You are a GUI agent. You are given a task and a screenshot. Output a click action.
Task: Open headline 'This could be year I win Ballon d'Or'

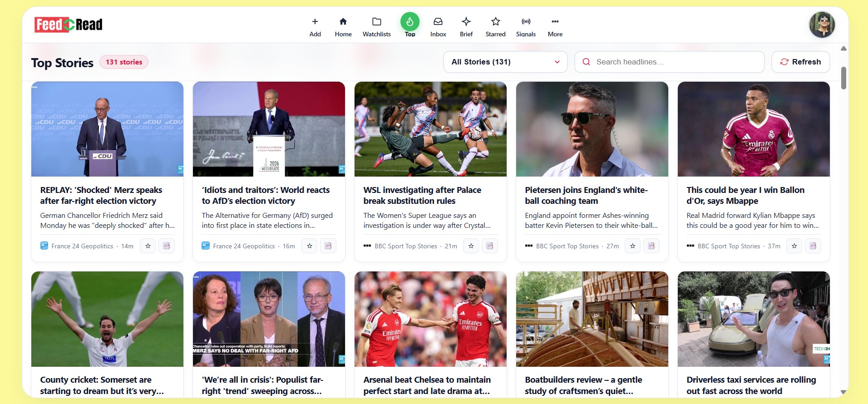(x=745, y=195)
